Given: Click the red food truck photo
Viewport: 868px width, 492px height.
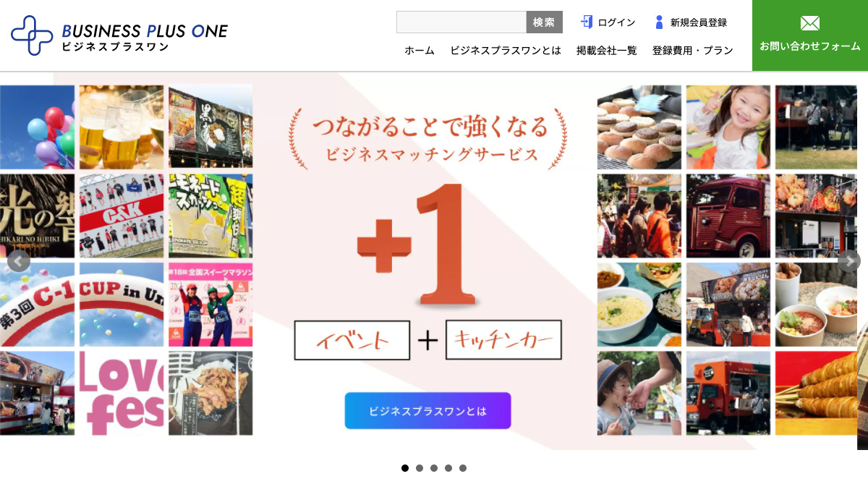Looking at the screenshot, I should [x=728, y=216].
